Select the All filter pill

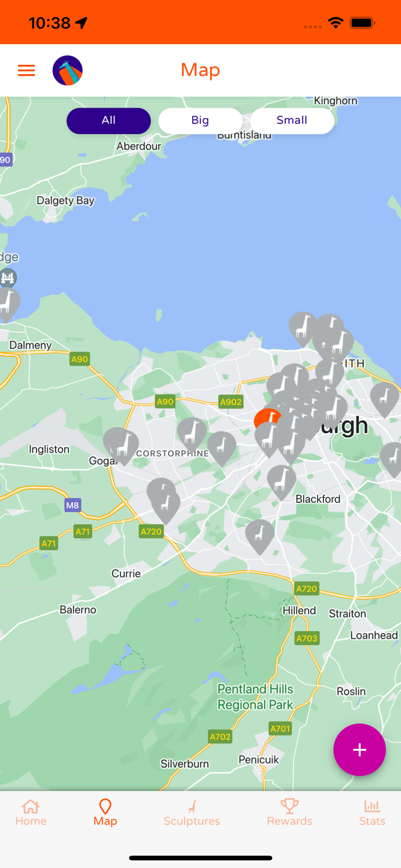(x=109, y=120)
